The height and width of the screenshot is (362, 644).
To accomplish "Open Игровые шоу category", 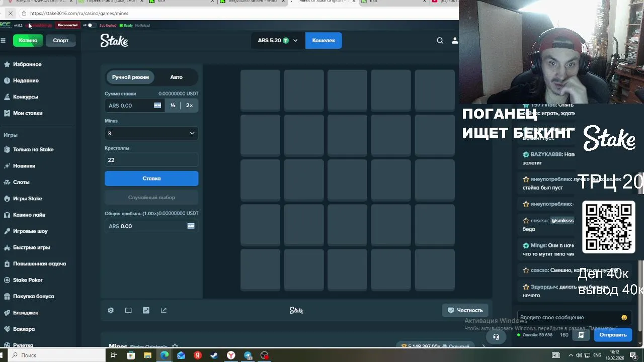I will pos(30,231).
